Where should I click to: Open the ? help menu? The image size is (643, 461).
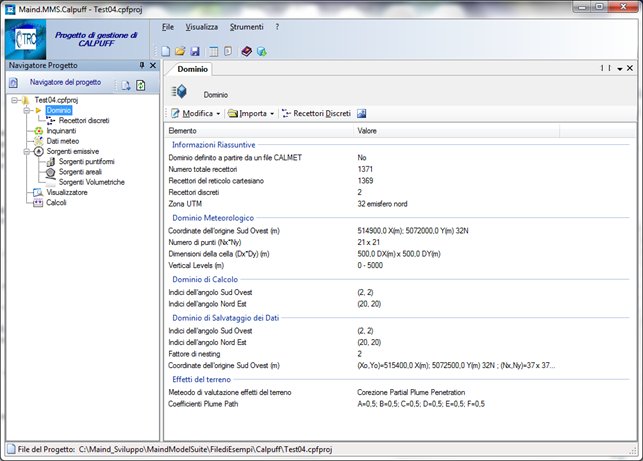click(x=277, y=27)
